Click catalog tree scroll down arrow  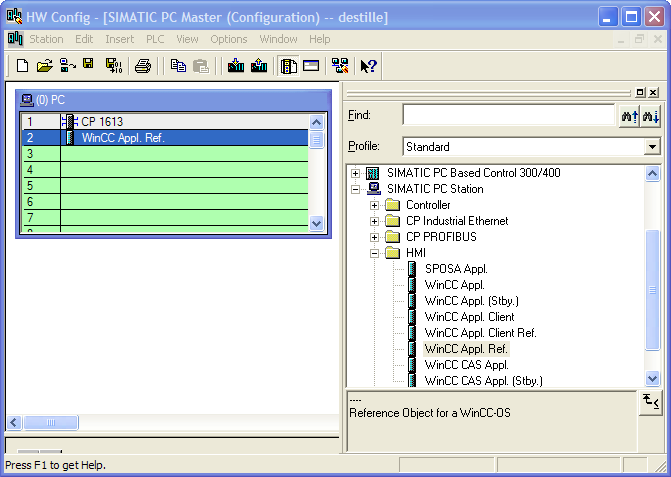click(652, 378)
